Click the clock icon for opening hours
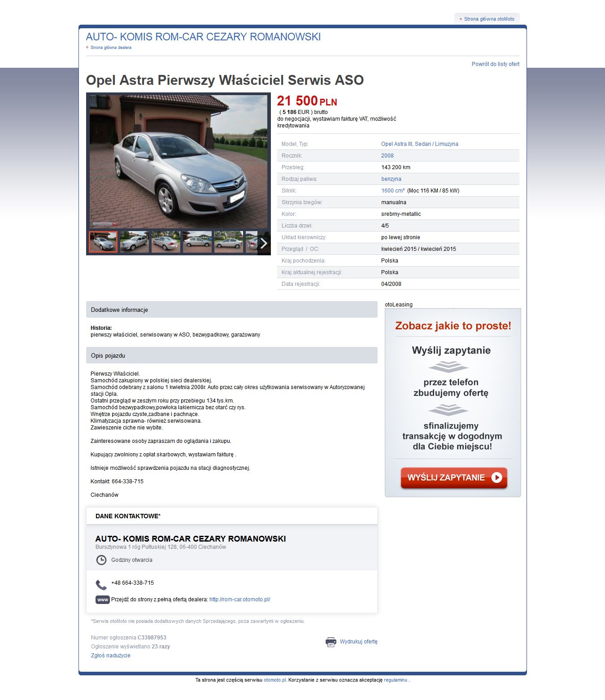The height and width of the screenshot is (700, 605). tap(102, 560)
